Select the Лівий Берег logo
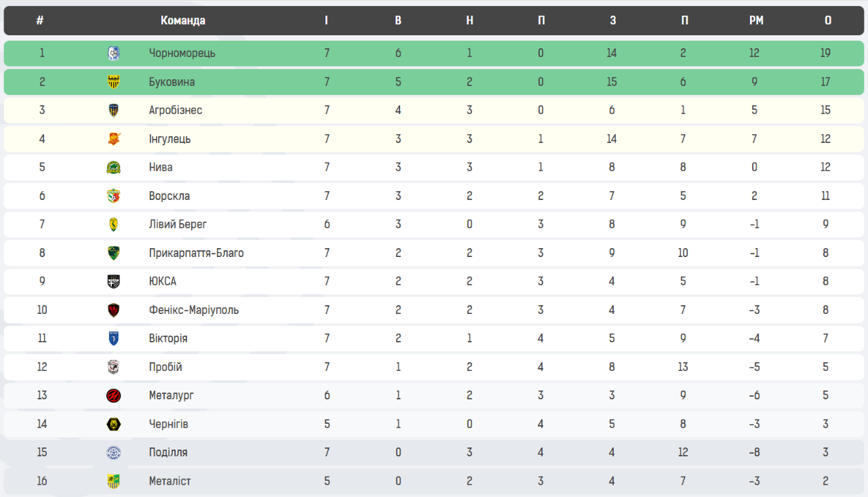 (114, 224)
